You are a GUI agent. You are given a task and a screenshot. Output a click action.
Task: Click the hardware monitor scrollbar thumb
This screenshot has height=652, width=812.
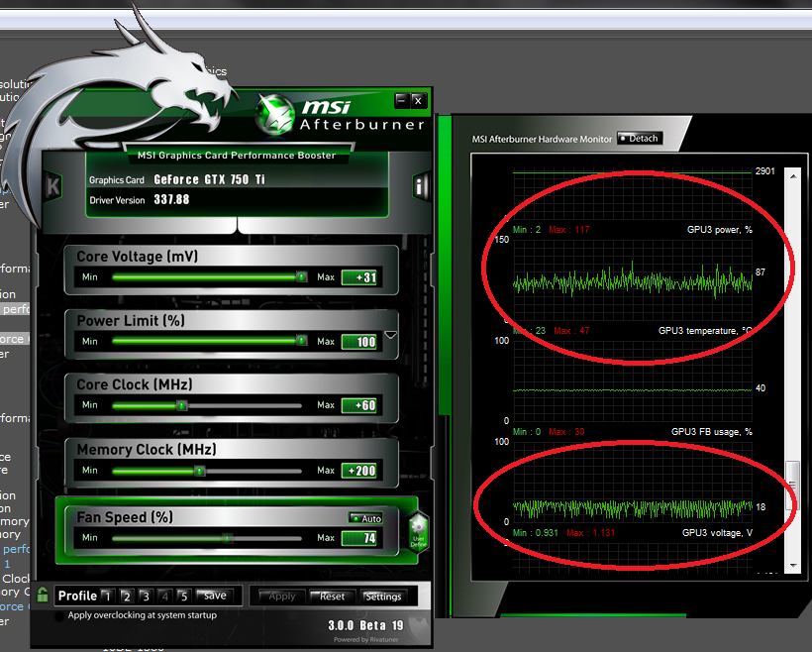tap(793, 486)
